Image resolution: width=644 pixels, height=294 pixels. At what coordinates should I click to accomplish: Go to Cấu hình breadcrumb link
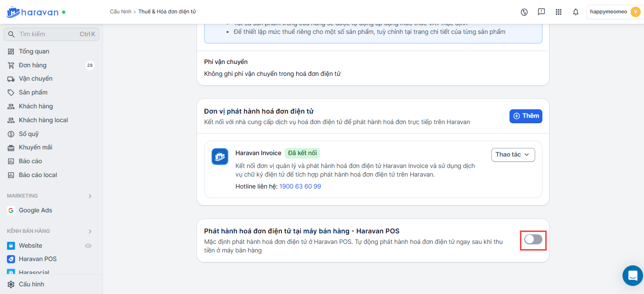click(120, 11)
